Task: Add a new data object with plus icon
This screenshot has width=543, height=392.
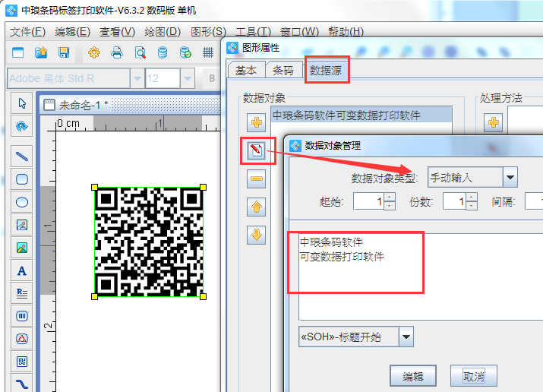Action: [256, 122]
